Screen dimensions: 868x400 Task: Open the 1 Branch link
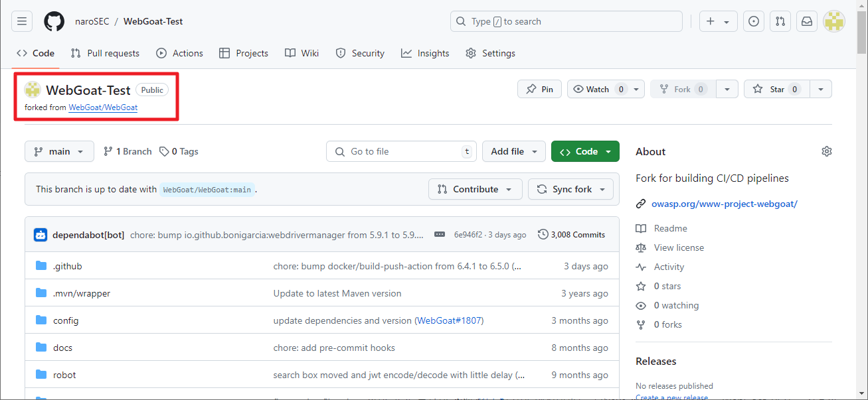click(x=128, y=151)
